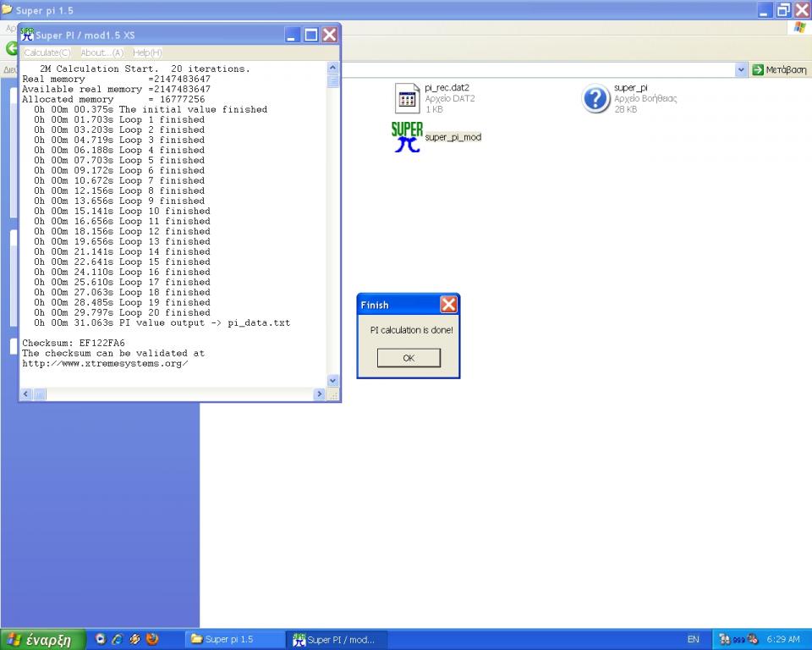Close the Super PI / mod1.5 XS window
The image size is (812, 650).
(330, 35)
